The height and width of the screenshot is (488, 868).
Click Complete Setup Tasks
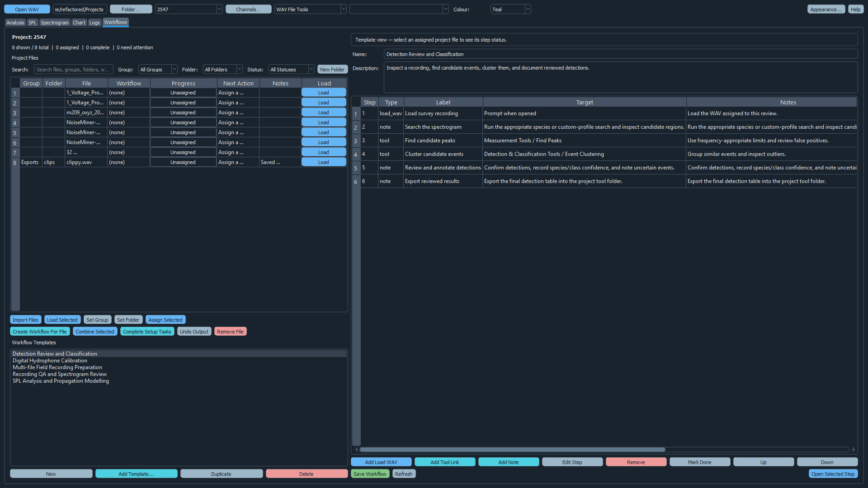pos(147,332)
